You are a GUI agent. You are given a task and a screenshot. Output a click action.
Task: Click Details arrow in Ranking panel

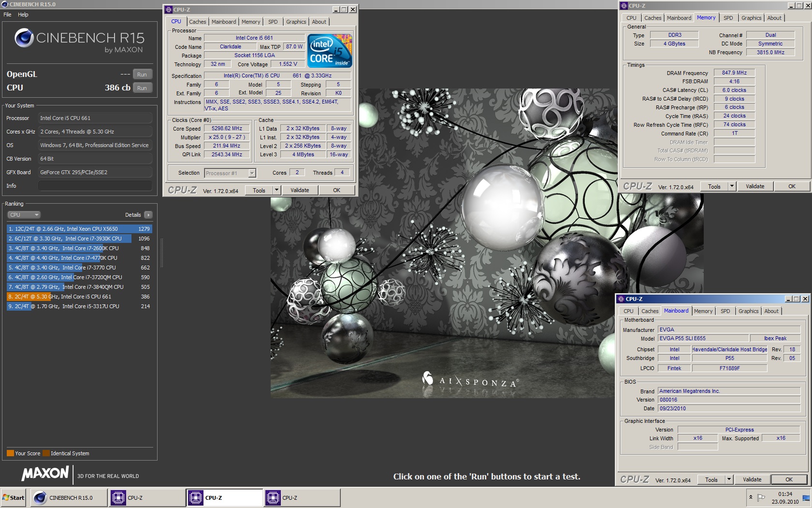[148, 215]
